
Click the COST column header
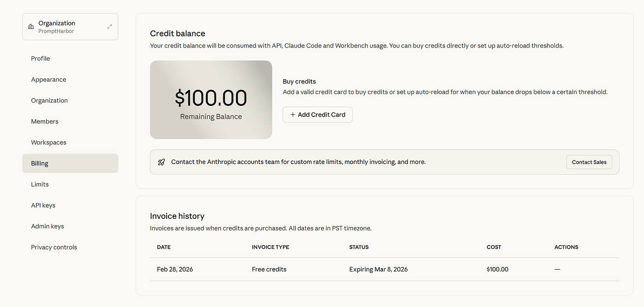(x=494, y=247)
